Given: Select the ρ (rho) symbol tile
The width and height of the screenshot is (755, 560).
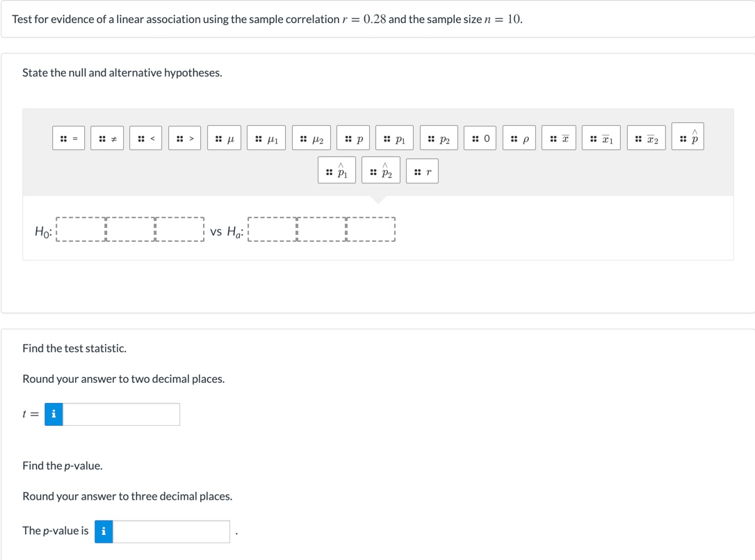Looking at the screenshot, I should click(520, 138).
